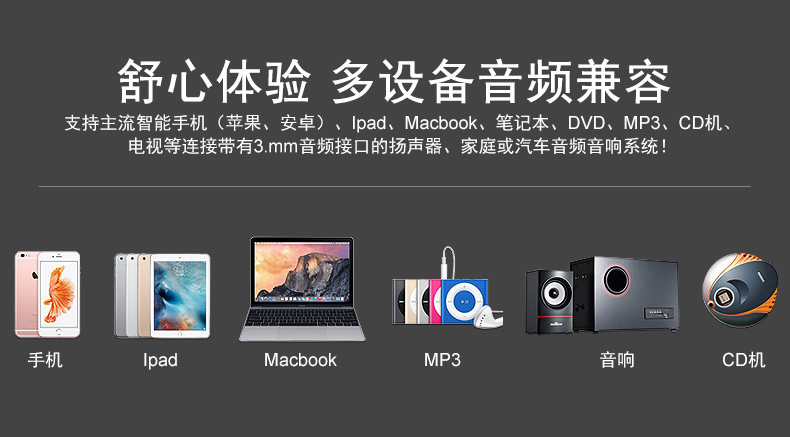Click the white earbuds beside the MP3 players
The image size is (790, 437).
point(488,317)
